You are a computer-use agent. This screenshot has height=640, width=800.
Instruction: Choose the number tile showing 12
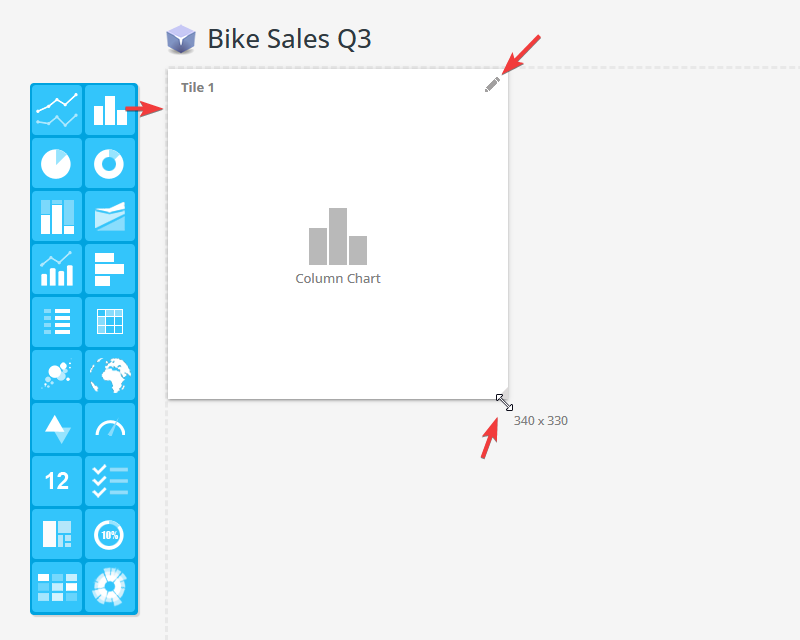[57, 481]
